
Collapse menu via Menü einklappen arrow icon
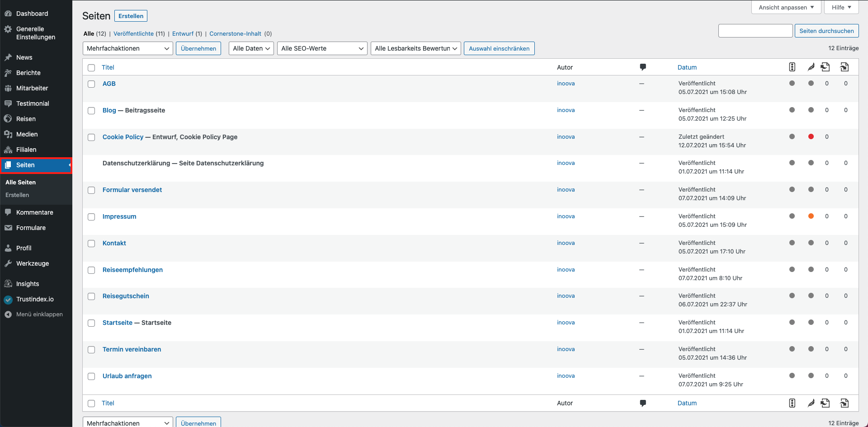pos(8,314)
